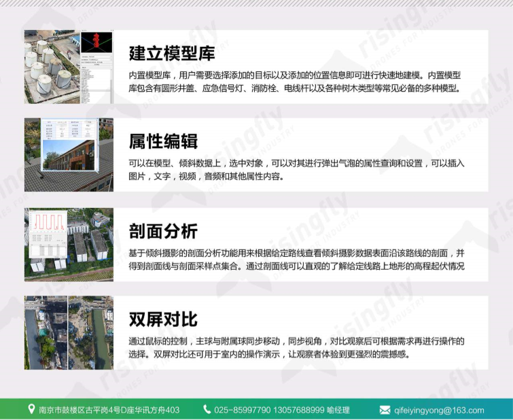Open the 属性编辑 building screenshot thumbnail
Viewport: 513px width, 420px height.
[69, 154]
